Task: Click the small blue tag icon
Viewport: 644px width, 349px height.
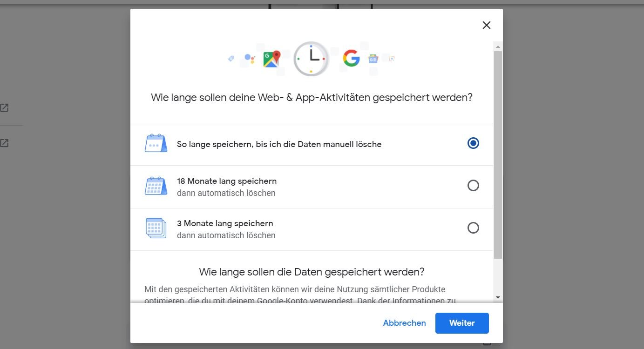Action: click(231, 59)
